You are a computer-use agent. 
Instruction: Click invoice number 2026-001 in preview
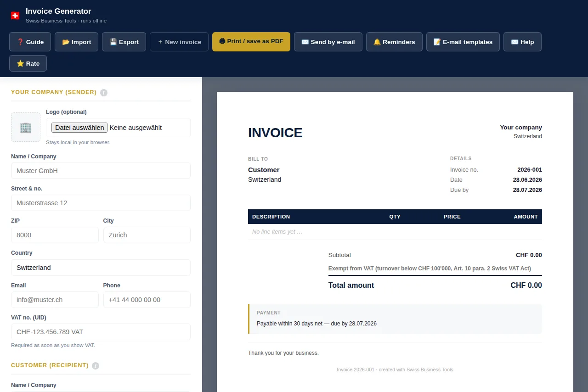point(530,170)
